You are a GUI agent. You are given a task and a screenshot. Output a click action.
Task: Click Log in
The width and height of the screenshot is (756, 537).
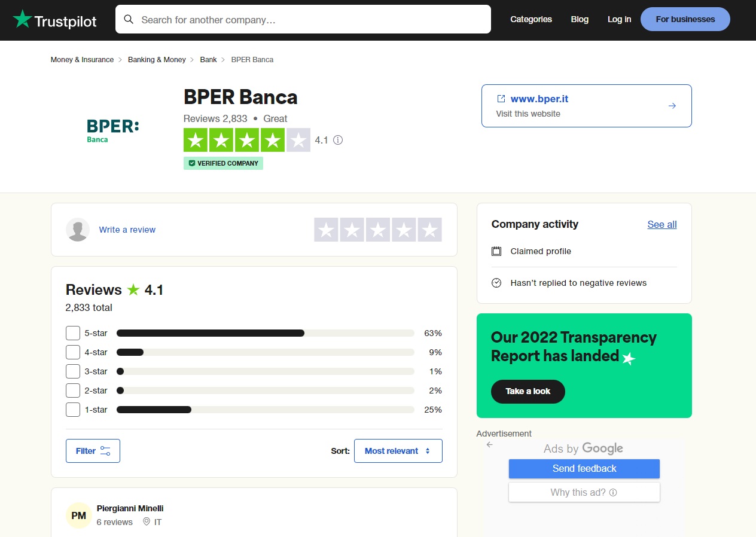619,19
